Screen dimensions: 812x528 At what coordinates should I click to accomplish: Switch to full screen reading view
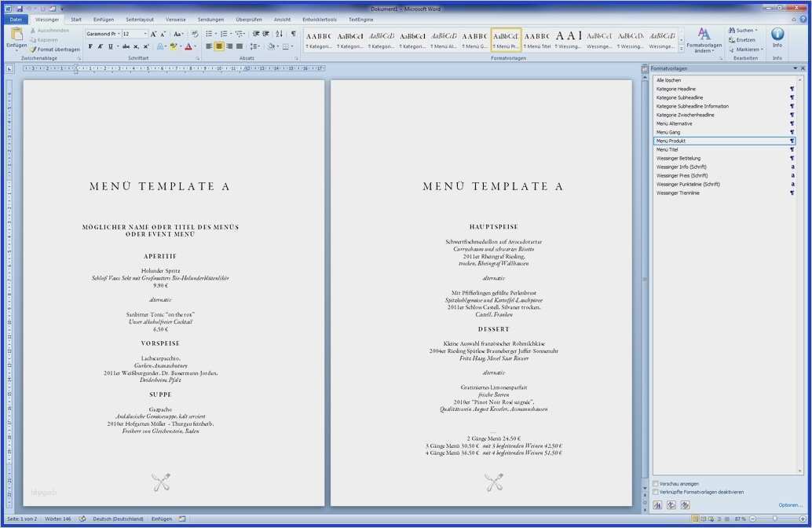[x=704, y=519]
